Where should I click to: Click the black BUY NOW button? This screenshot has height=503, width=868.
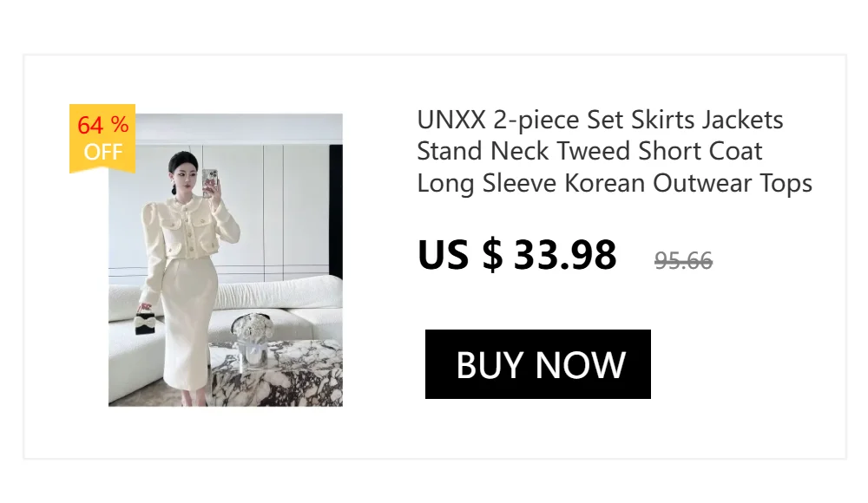(537, 364)
